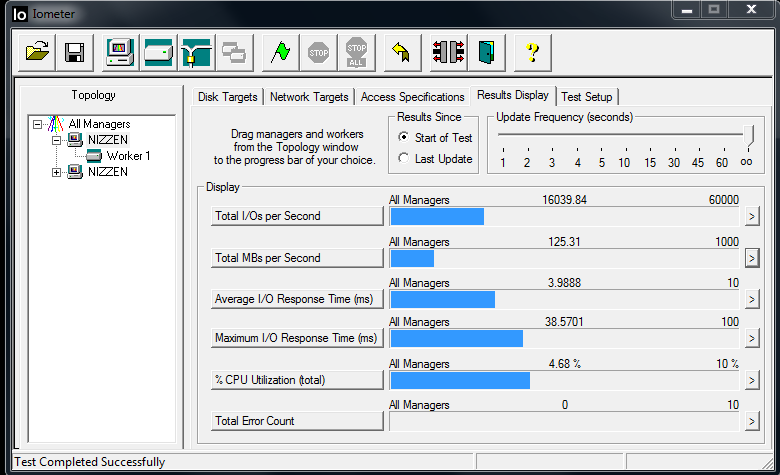
Task: Click the Total MBs per Second button
Action: point(297,258)
